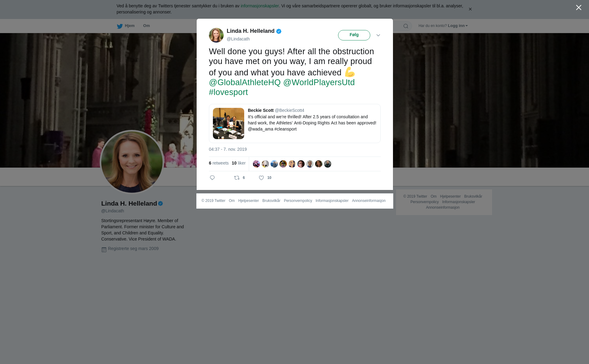
Task: Click the reply speech bubble icon
Action: click(212, 178)
